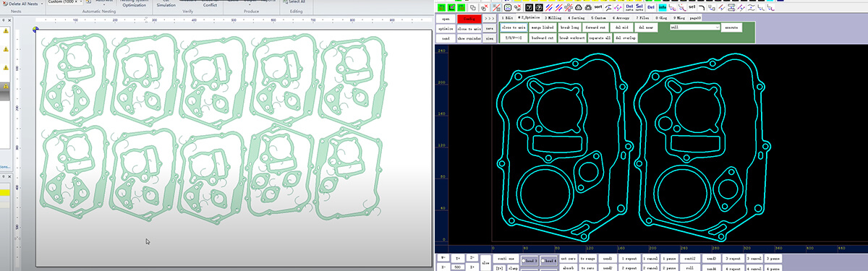The width and height of the screenshot is (868, 271).
Task: Click the set zero button
Action: [x=569, y=259]
